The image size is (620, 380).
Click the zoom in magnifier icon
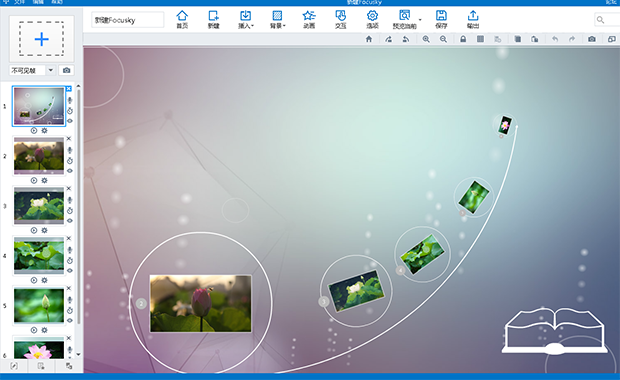point(426,39)
